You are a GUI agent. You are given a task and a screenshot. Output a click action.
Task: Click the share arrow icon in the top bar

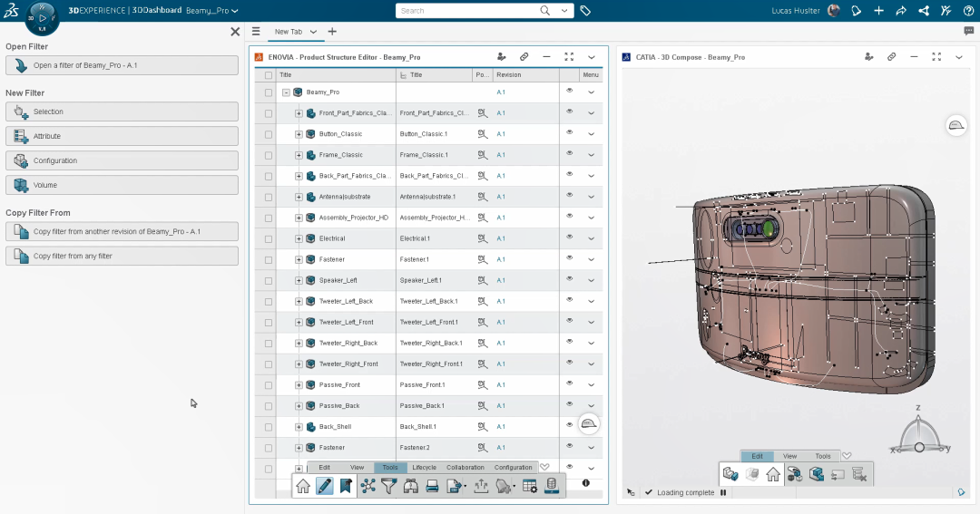tap(901, 11)
